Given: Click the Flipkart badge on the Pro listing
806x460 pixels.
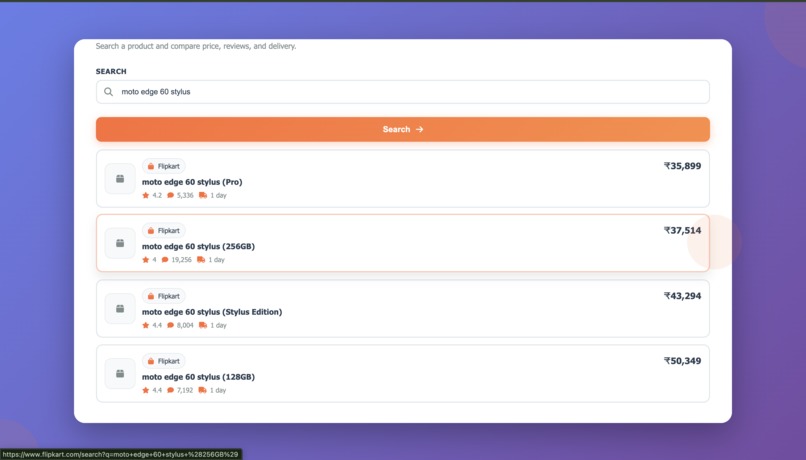Looking at the screenshot, I should tap(163, 167).
